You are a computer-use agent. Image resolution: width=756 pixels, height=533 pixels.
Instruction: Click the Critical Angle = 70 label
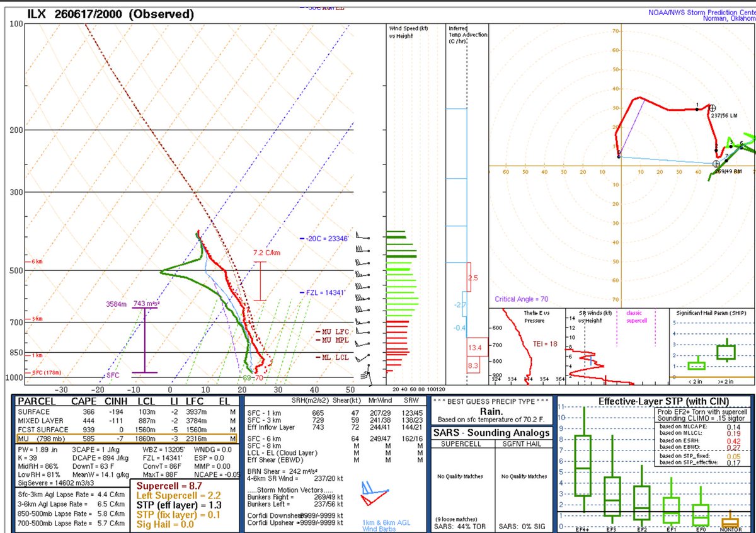tap(521, 299)
